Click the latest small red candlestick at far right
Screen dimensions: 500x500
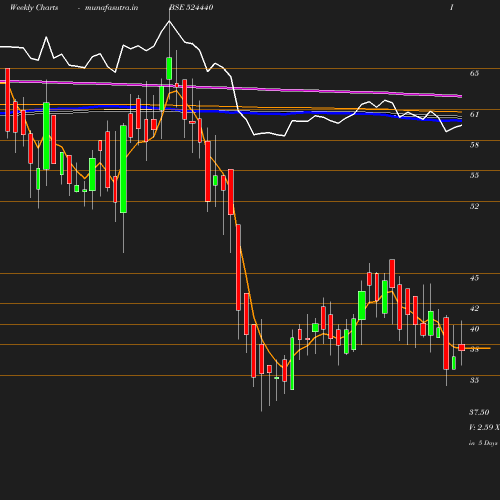coord(462,348)
